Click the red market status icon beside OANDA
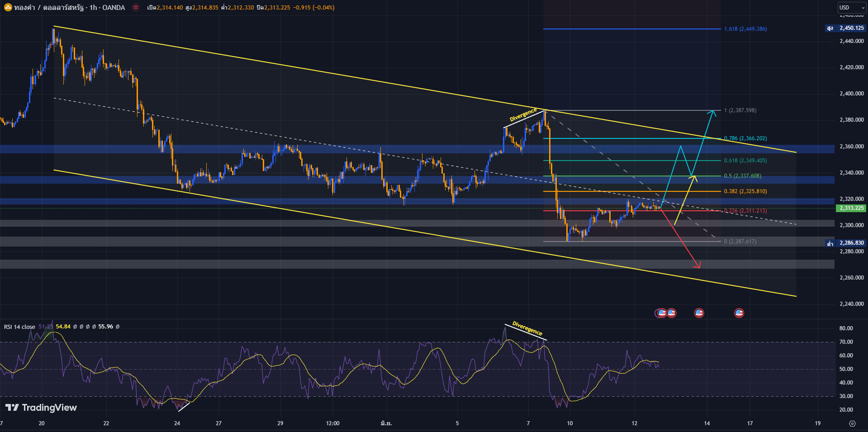This screenshot has width=868, height=432. point(135,8)
